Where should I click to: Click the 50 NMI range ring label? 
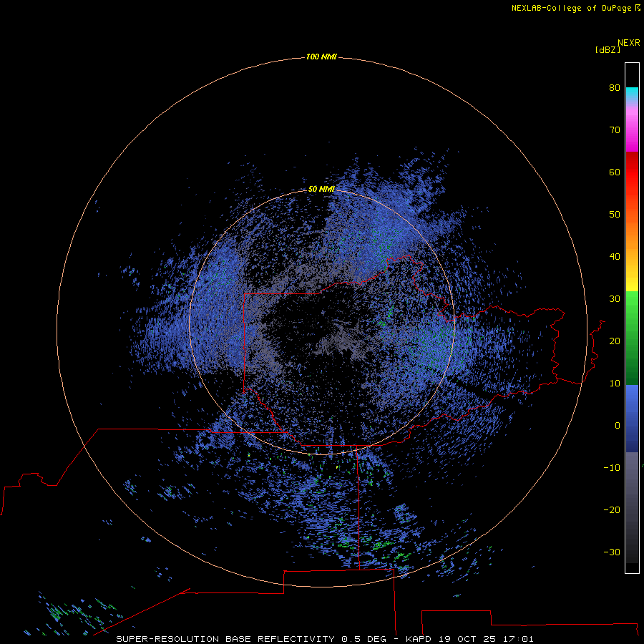(321, 189)
